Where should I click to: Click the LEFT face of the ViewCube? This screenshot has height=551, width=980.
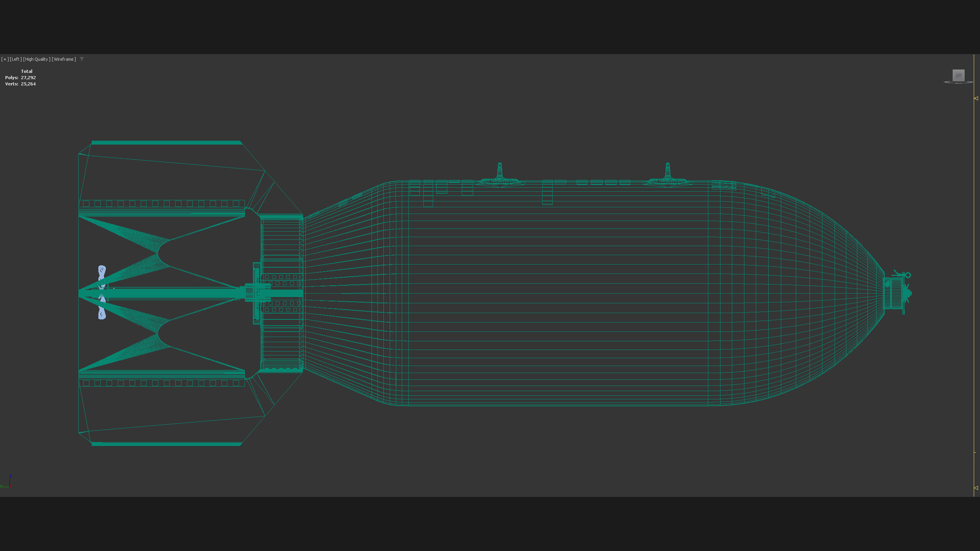958,75
